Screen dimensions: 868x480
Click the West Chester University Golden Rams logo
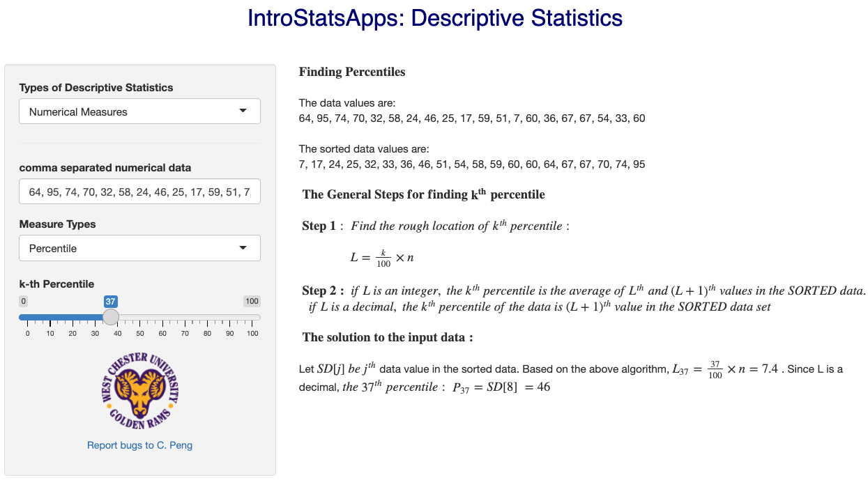coord(140,391)
